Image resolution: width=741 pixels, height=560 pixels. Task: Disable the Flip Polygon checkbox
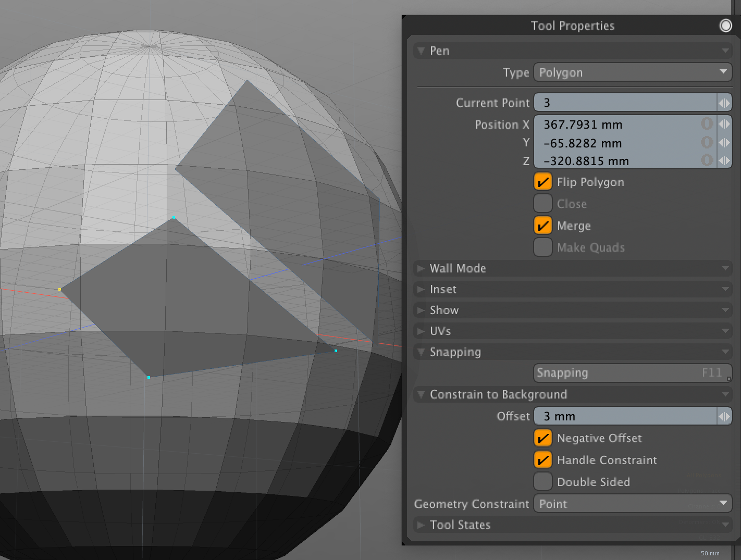coord(543,182)
